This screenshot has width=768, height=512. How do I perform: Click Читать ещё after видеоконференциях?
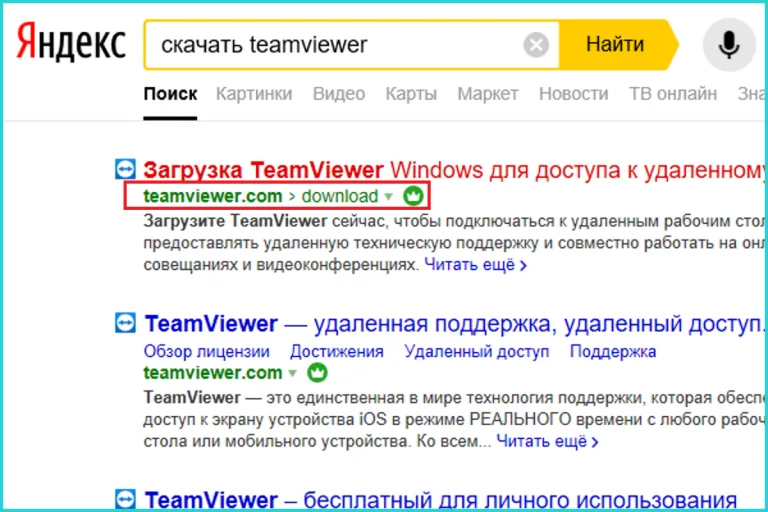tap(475, 265)
